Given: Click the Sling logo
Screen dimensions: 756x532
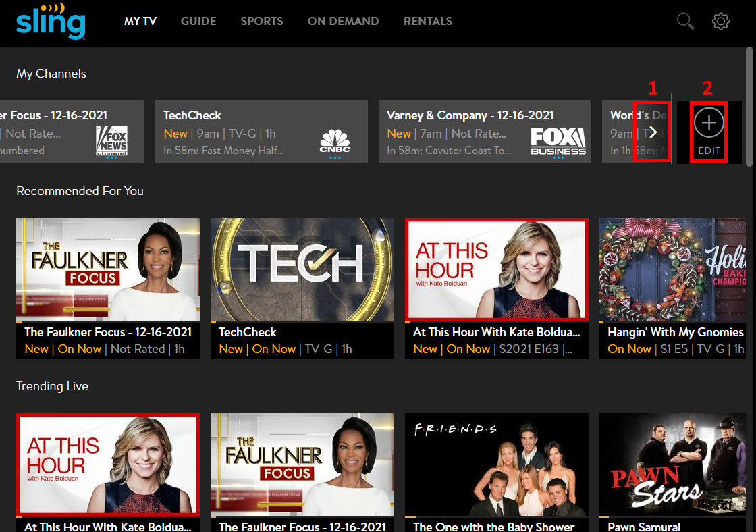Looking at the screenshot, I should [51, 22].
